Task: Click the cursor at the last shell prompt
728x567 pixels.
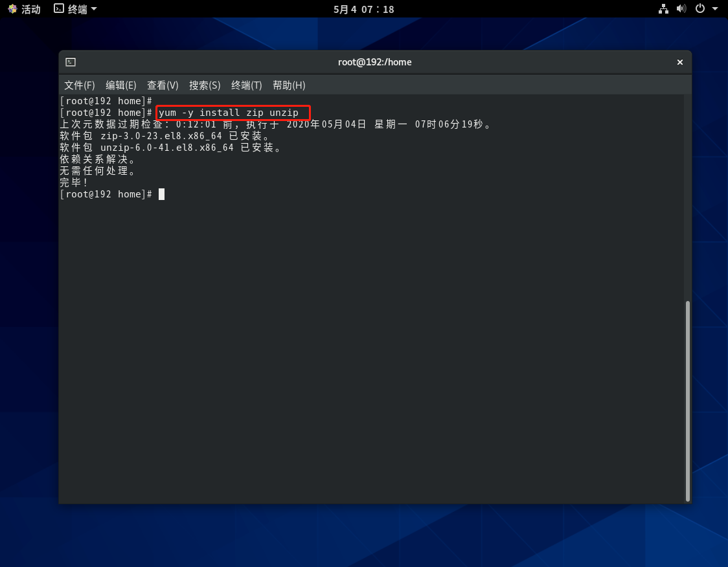Action: click(161, 194)
